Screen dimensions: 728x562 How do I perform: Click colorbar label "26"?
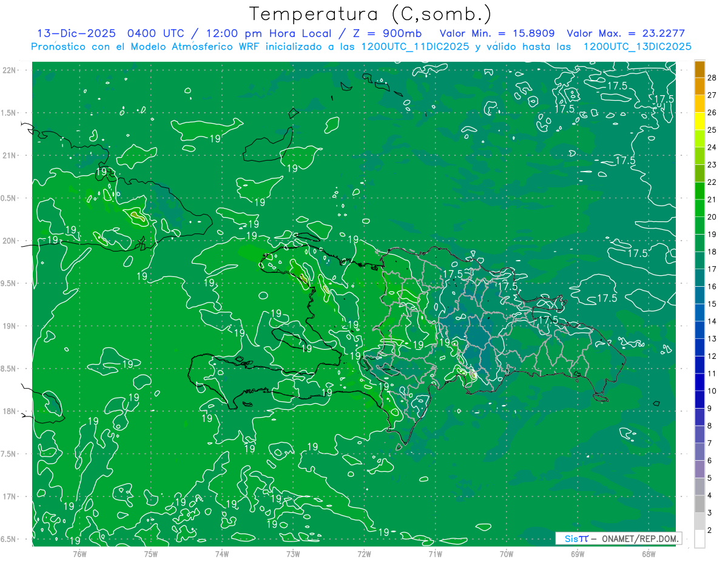point(712,112)
